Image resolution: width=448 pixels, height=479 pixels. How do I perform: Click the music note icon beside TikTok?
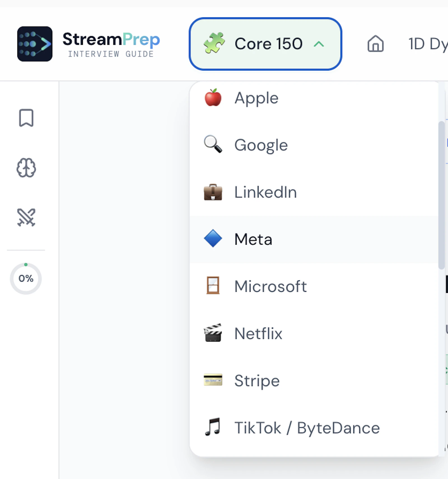point(213,427)
